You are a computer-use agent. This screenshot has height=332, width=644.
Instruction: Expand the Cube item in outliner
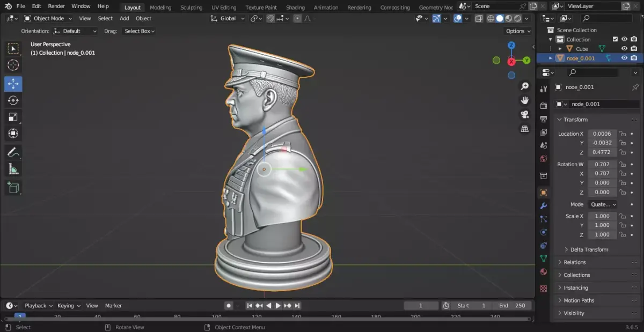pos(560,49)
